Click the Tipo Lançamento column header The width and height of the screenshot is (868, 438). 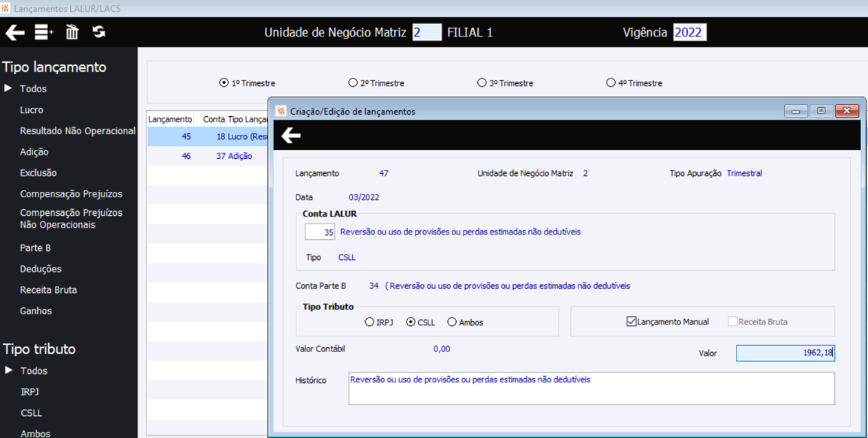coord(248,119)
